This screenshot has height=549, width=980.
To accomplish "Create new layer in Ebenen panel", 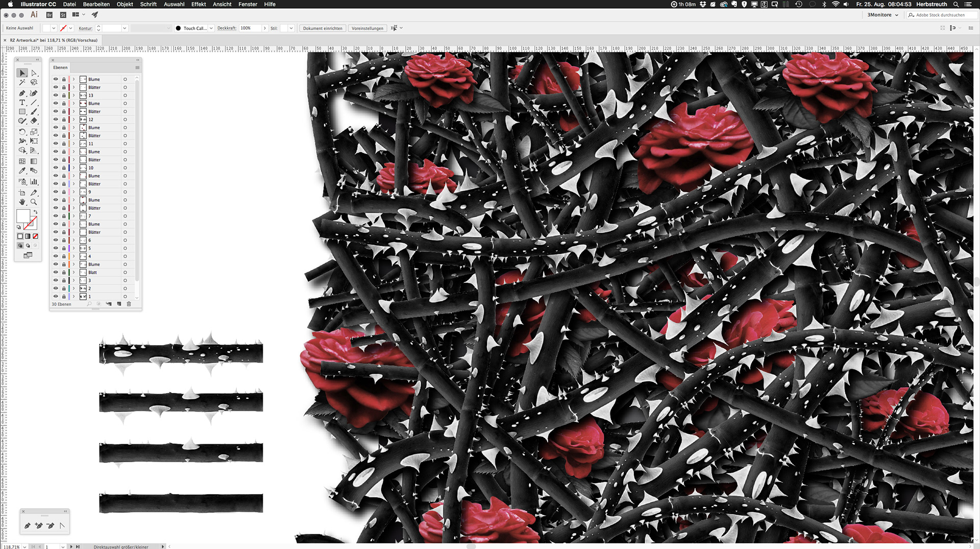I will tap(119, 304).
